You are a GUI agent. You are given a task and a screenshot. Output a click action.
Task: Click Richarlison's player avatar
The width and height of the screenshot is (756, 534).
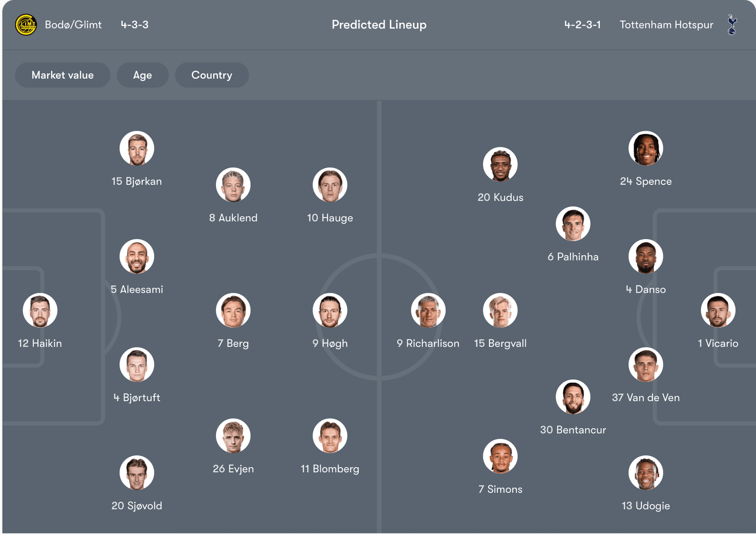click(428, 310)
